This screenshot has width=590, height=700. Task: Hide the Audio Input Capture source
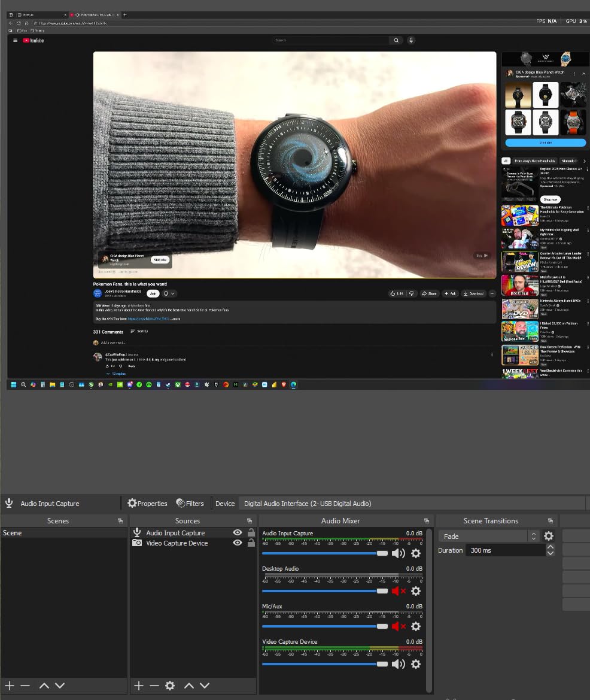[x=238, y=532]
